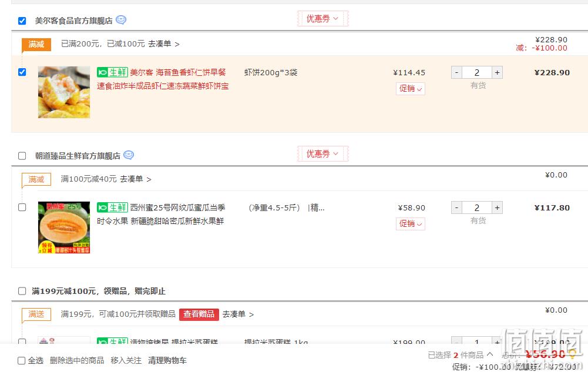Click the item subtotal ¥117.80
Screen dimensions: 588x375
(552, 207)
